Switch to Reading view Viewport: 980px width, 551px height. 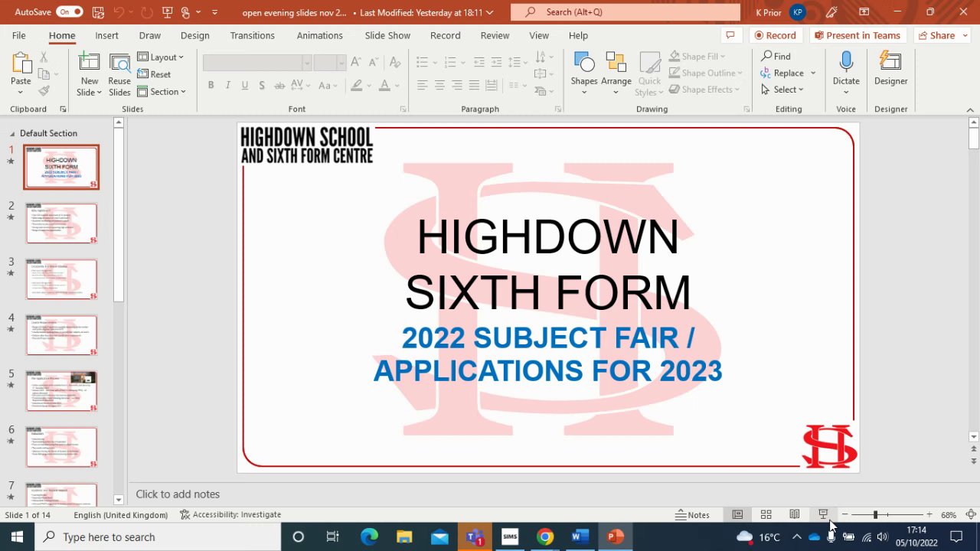pos(795,515)
